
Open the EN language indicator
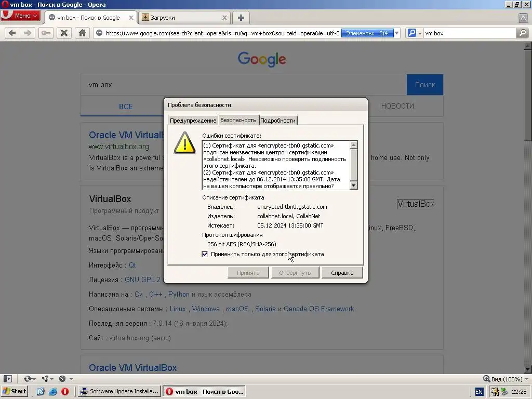point(478,392)
